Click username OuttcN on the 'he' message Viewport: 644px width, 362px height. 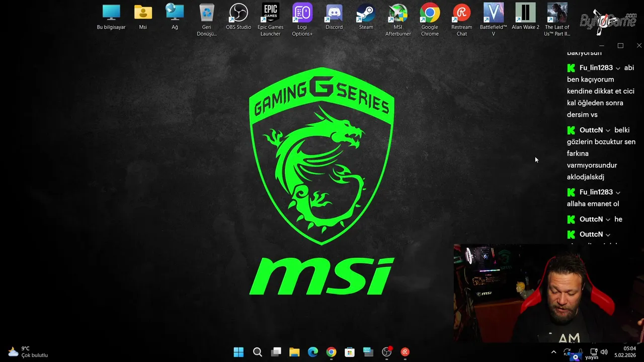pos(591,219)
